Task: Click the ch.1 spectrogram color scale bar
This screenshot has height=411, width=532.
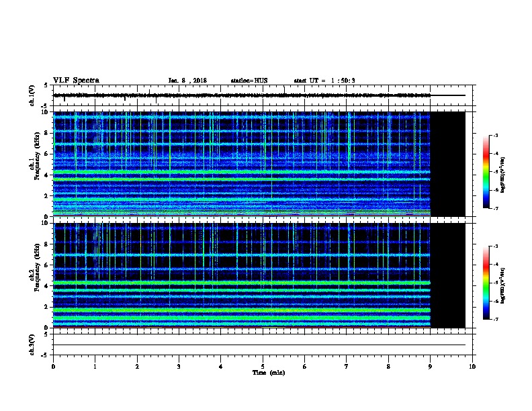Action: pyautogui.click(x=486, y=172)
